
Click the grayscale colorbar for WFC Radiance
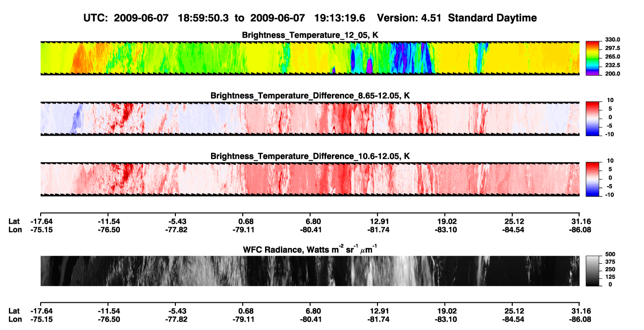tap(593, 271)
